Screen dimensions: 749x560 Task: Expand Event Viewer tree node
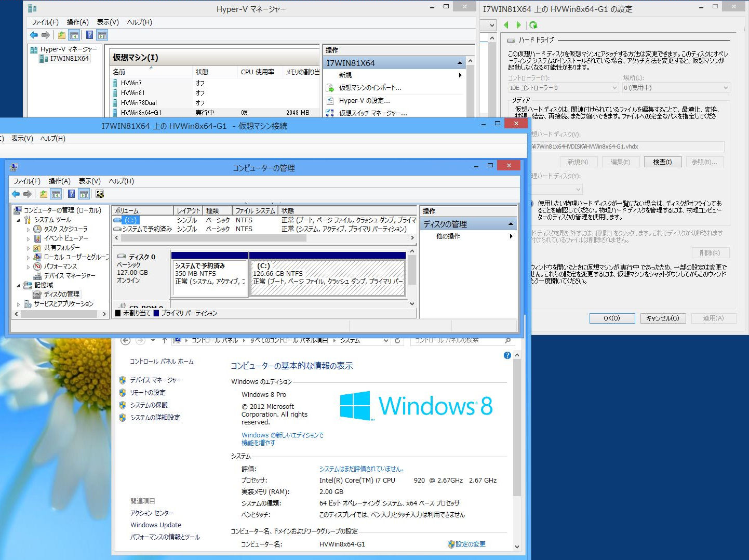[x=28, y=238]
